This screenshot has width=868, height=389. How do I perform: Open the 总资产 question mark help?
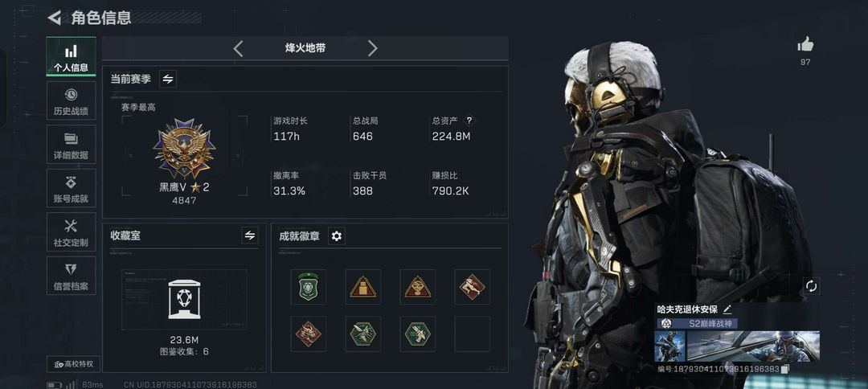point(469,120)
